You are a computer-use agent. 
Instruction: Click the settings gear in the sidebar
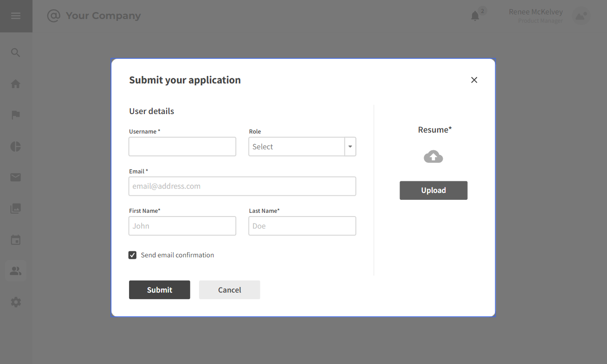tap(15, 302)
